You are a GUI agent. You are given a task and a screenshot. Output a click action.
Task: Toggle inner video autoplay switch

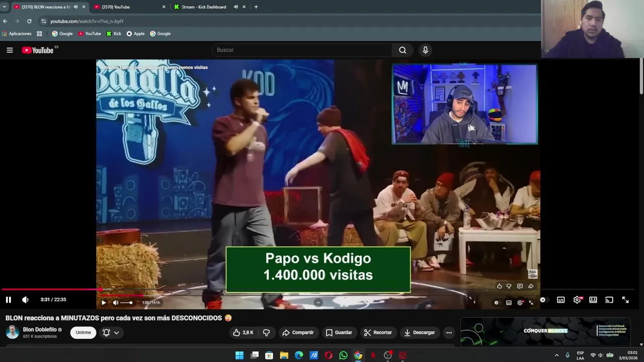click(497, 303)
